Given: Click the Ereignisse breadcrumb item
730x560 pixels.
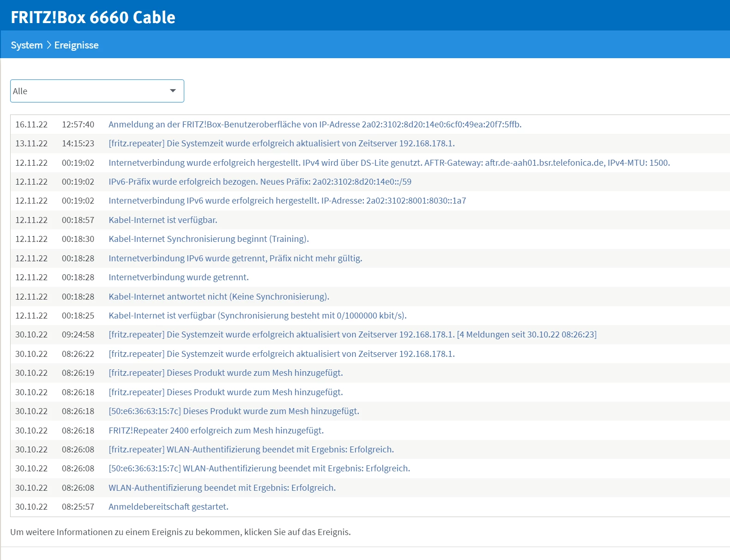Looking at the screenshot, I should click(x=76, y=45).
